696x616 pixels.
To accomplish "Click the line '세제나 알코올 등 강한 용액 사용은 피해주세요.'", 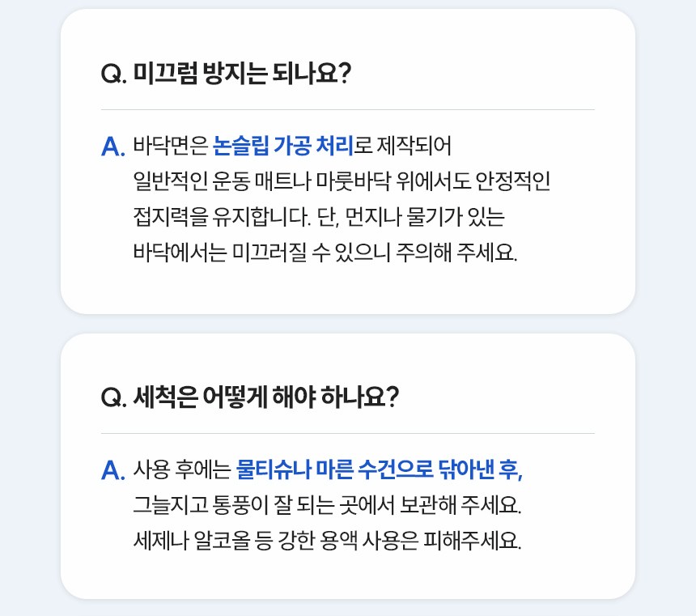I will click(x=327, y=540).
